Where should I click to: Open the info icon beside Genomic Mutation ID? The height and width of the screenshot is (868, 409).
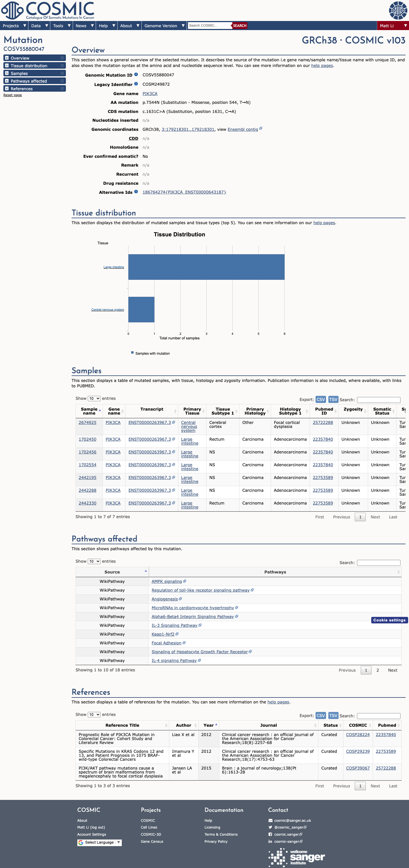pyautogui.click(x=136, y=74)
